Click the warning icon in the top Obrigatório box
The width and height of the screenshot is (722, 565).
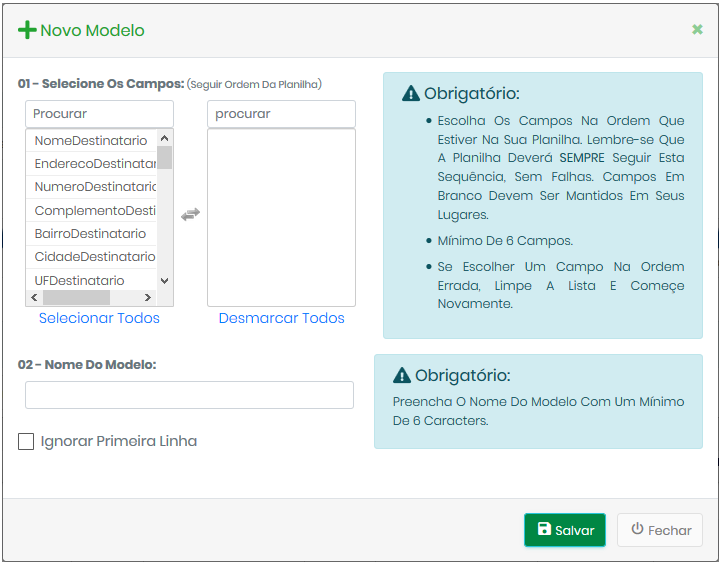(x=410, y=94)
